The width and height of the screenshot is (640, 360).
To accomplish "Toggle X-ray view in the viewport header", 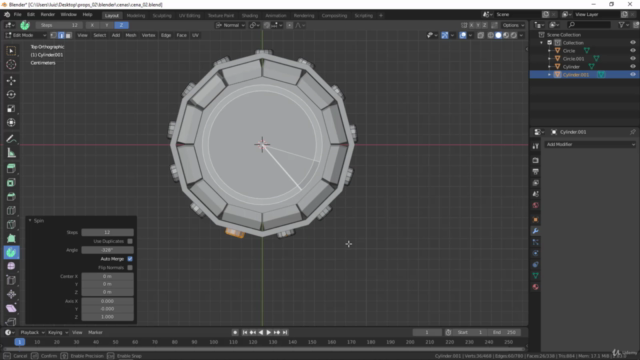I will 480,36.
